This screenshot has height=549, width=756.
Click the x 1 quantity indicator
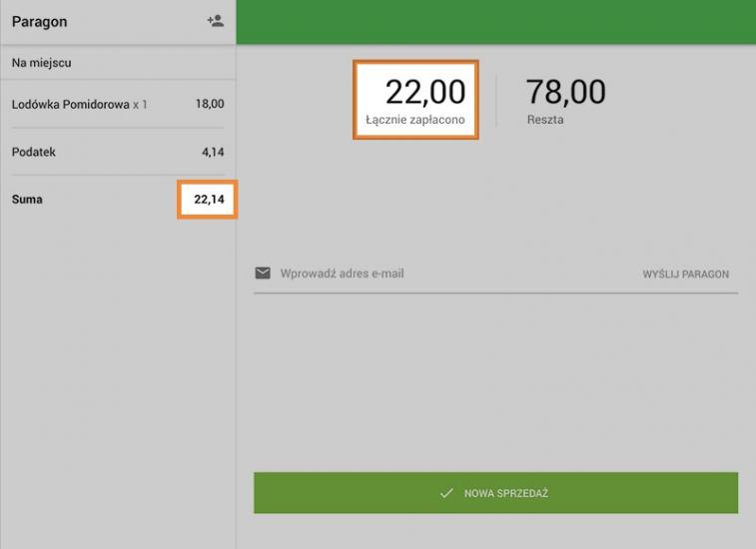(141, 104)
